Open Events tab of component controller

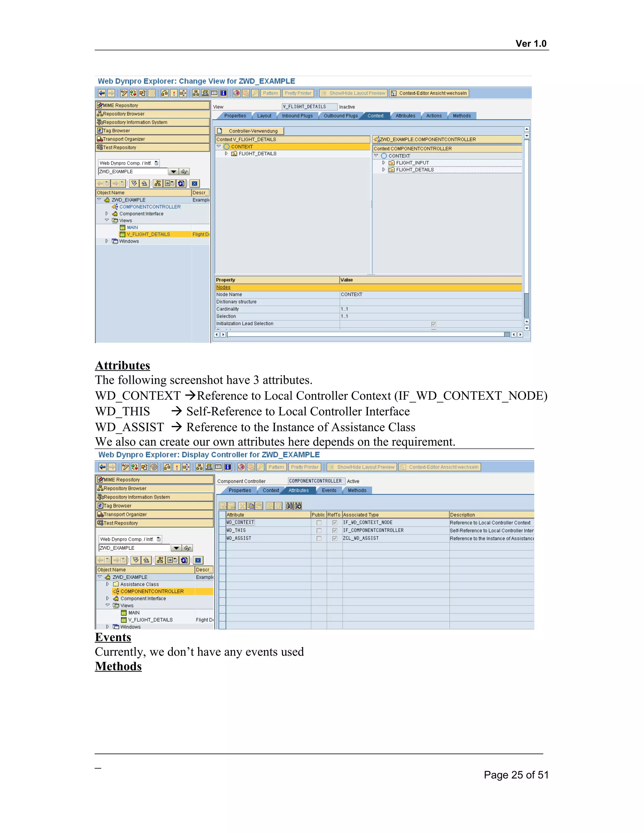point(329,490)
